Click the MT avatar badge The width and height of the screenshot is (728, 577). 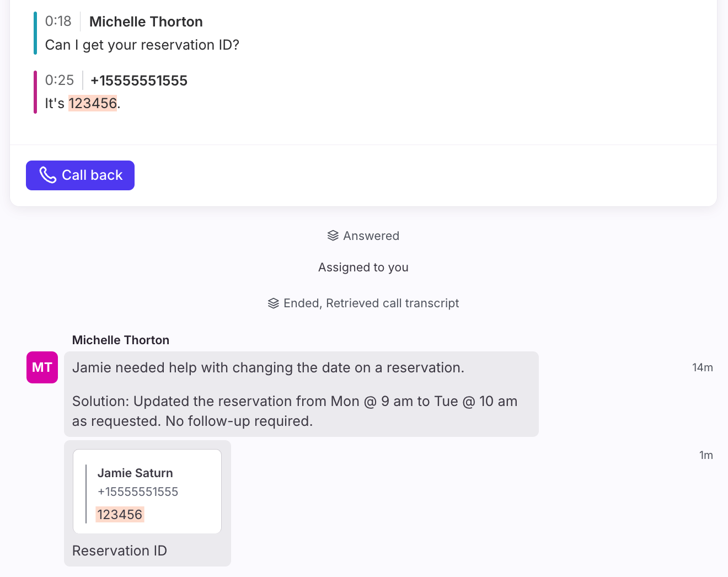click(42, 367)
